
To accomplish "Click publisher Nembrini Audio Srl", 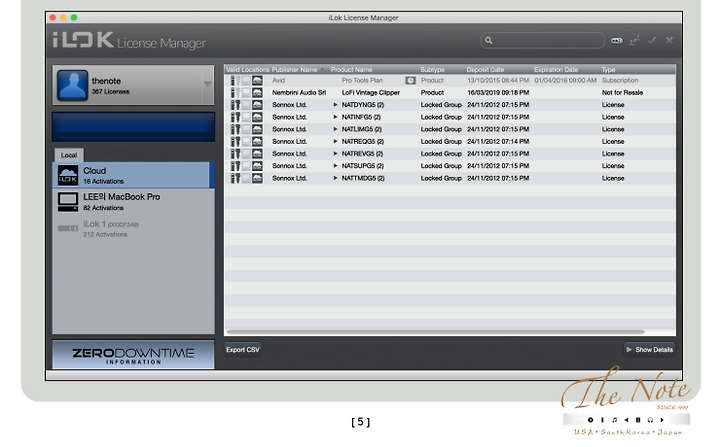I will click(x=299, y=92).
